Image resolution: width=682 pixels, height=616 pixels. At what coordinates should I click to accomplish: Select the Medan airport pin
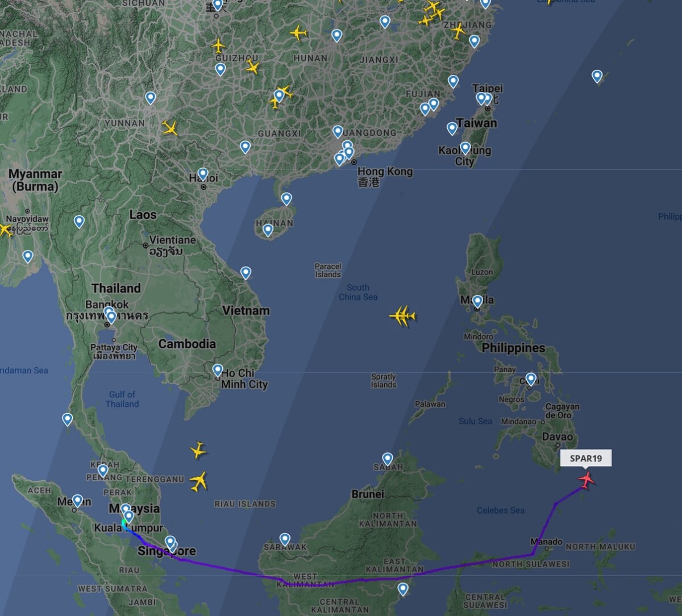77,501
